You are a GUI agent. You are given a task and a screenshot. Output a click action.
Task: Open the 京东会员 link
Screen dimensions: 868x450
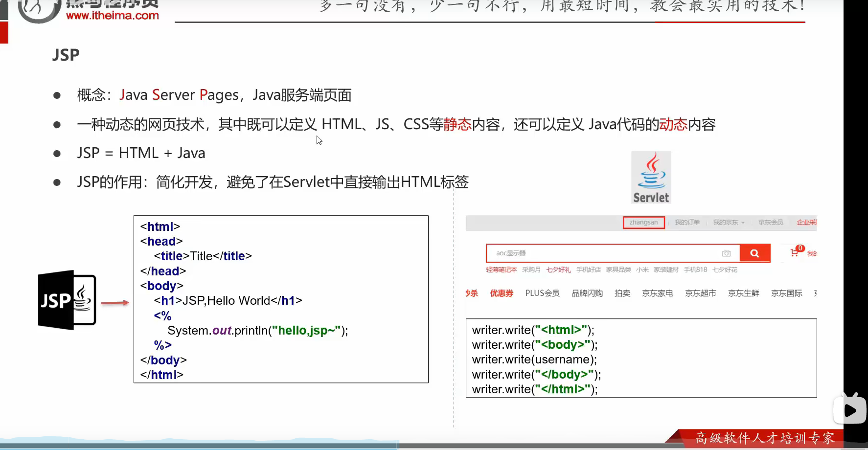click(771, 223)
